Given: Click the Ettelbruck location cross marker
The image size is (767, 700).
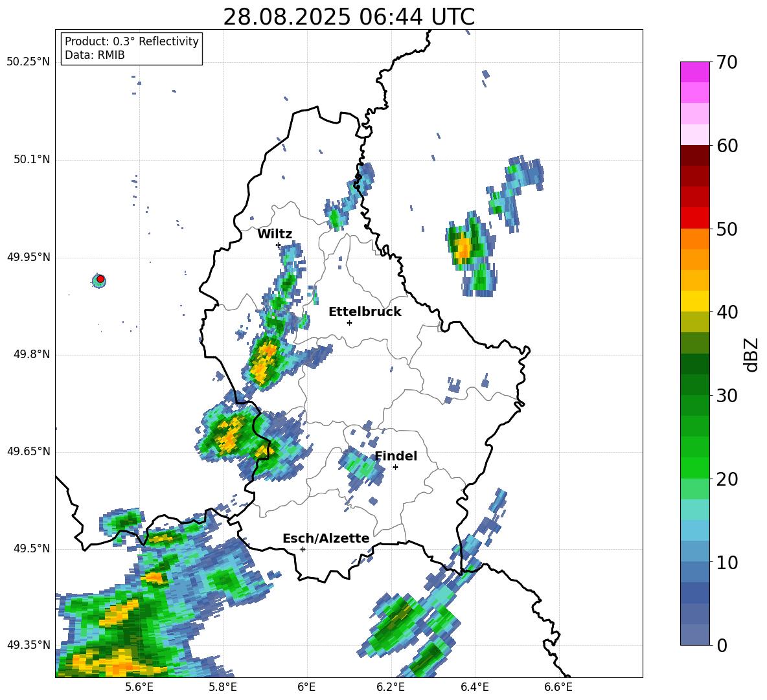Looking at the screenshot, I should (x=349, y=322).
